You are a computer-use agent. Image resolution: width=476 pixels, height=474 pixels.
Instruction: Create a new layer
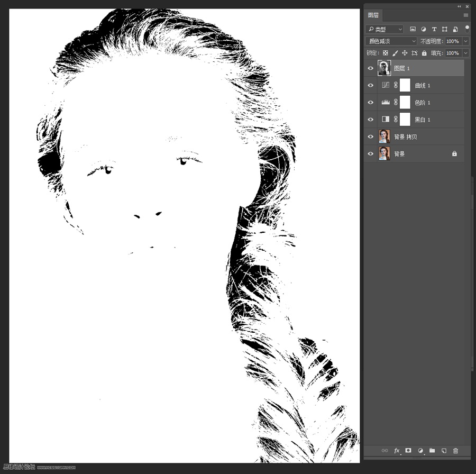(x=444, y=451)
